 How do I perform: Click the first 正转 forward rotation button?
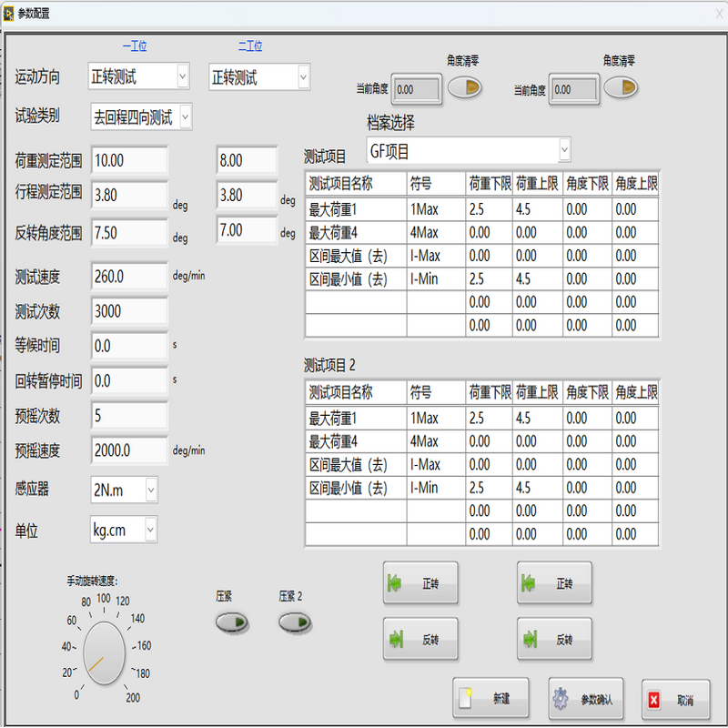(x=420, y=583)
